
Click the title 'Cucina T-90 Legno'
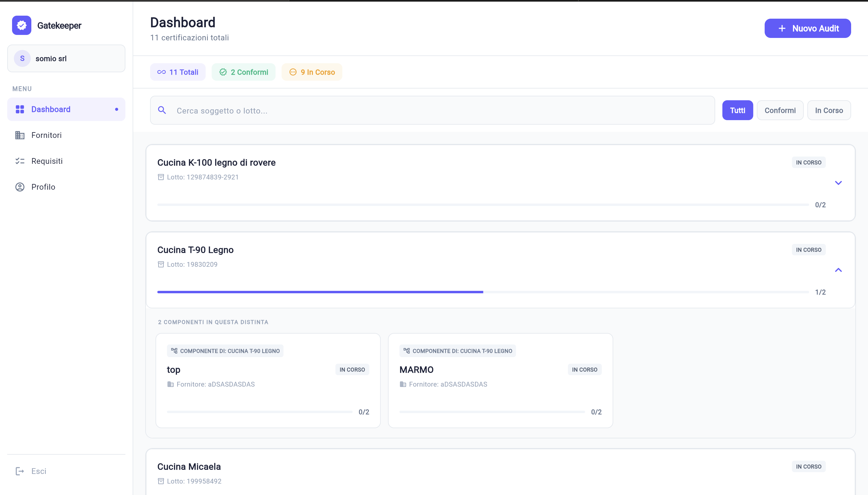click(x=195, y=250)
